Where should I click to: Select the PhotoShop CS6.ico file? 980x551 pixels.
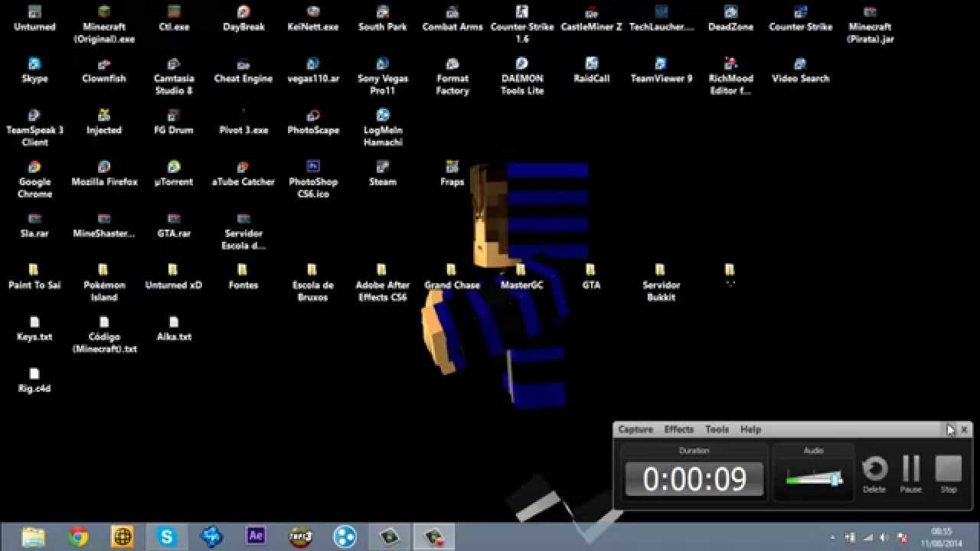tap(313, 180)
